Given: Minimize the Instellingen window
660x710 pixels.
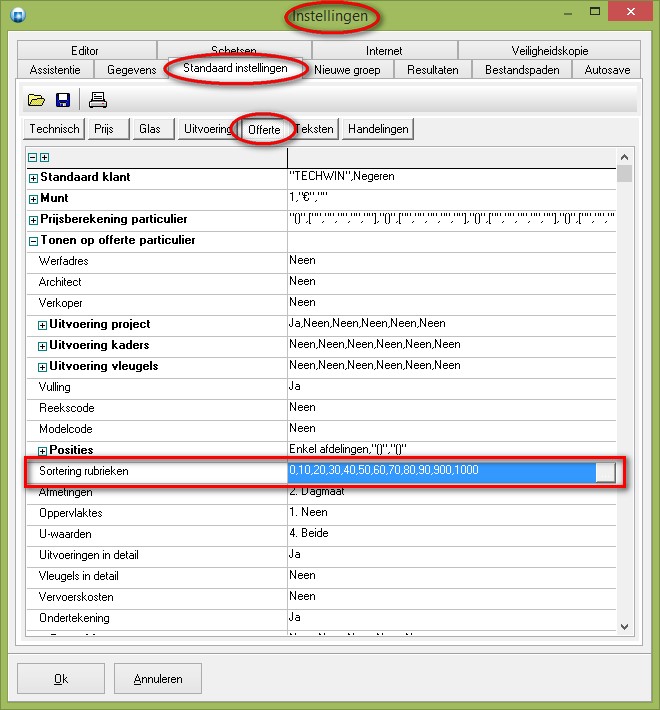Looking at the screenshot, I should (x=568, y=13).
